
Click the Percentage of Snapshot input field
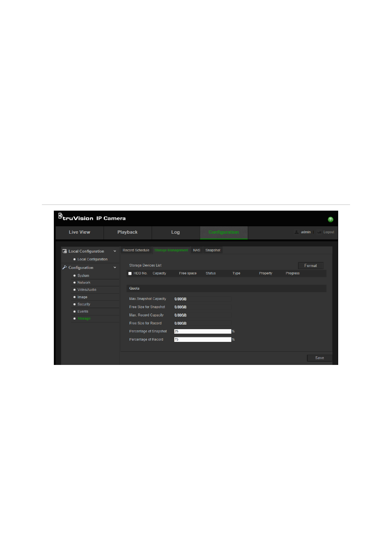coord(203,332)
